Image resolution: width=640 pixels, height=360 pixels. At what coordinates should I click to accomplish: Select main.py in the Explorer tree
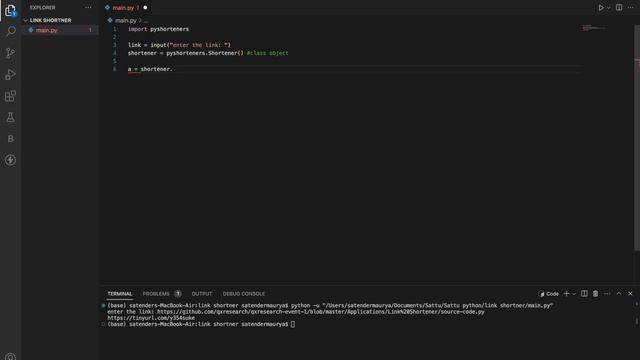pyautogui.click(x=60, y=30)
